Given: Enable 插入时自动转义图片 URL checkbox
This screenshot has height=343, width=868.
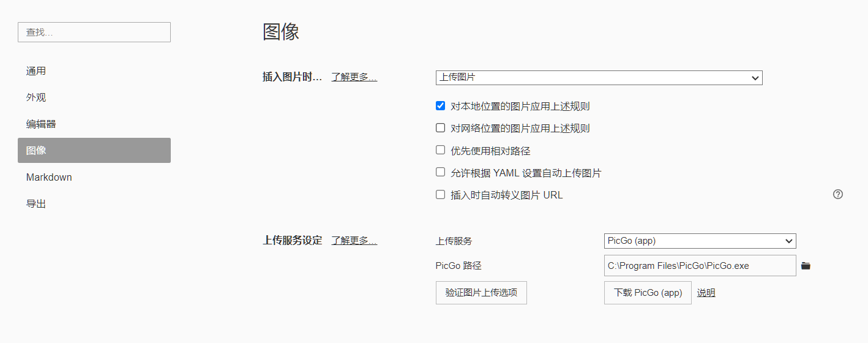Looking at the screenshot, I should click(440, 195).
